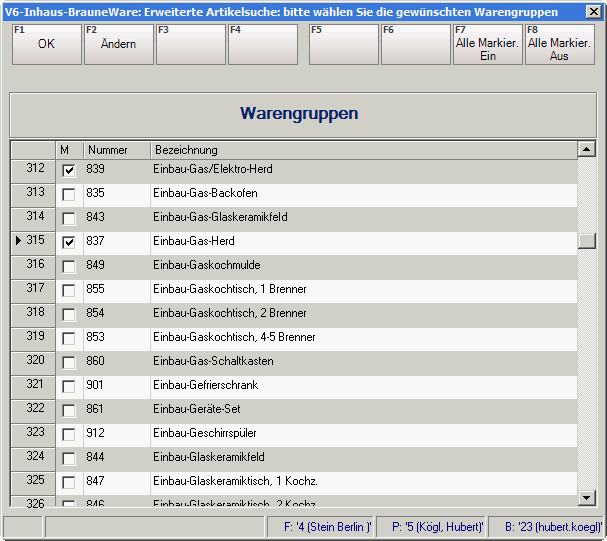Sort by the Nummer column header

pos(116,150)
